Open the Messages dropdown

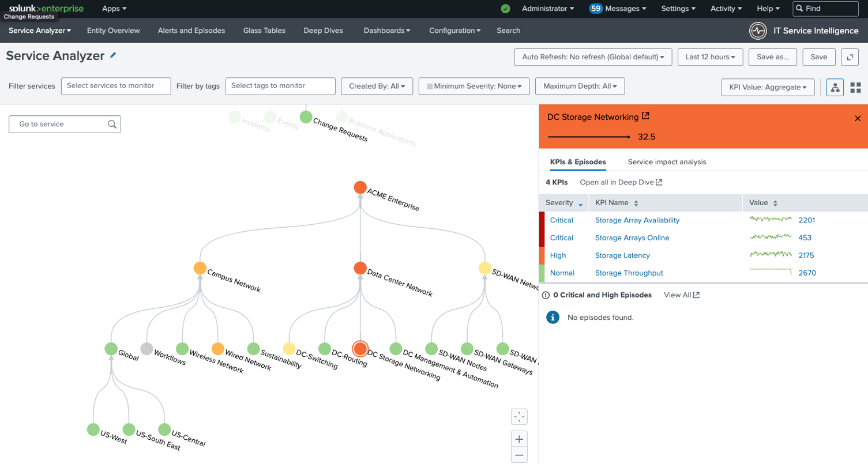coord(618,9)
